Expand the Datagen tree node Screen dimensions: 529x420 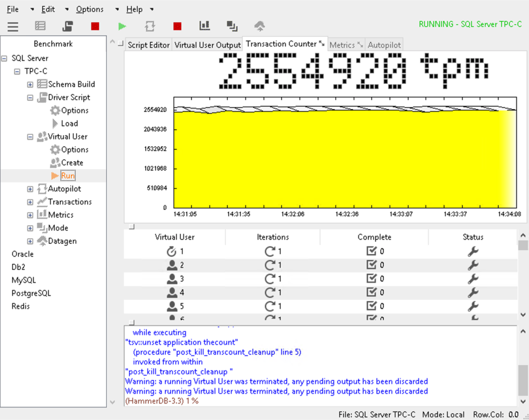tap(30, 241)
